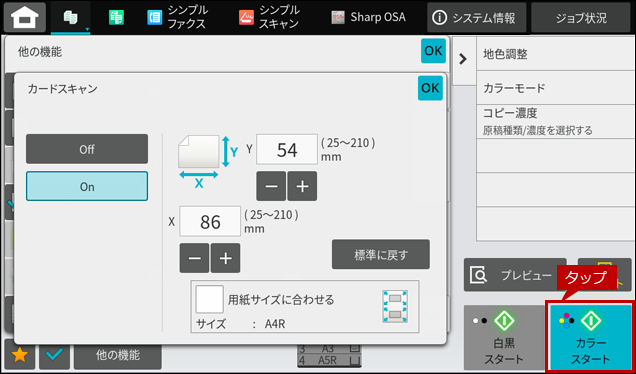The image size is (636, 374).
Task: Switch to シンプルファクス mode
Action: 178,17
